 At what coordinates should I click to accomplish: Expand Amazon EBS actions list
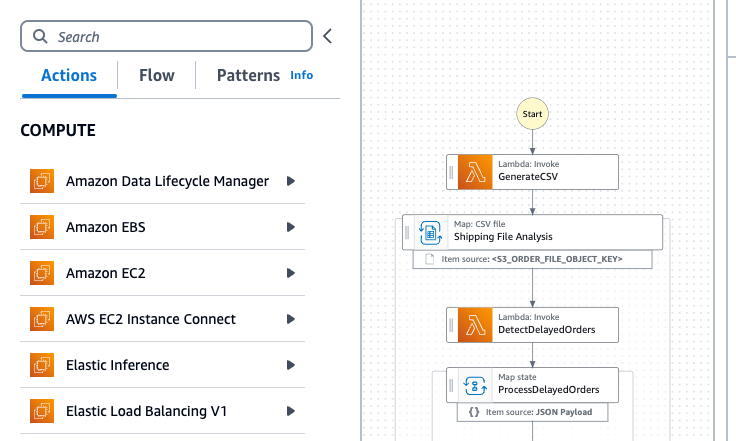pos(291,227)
